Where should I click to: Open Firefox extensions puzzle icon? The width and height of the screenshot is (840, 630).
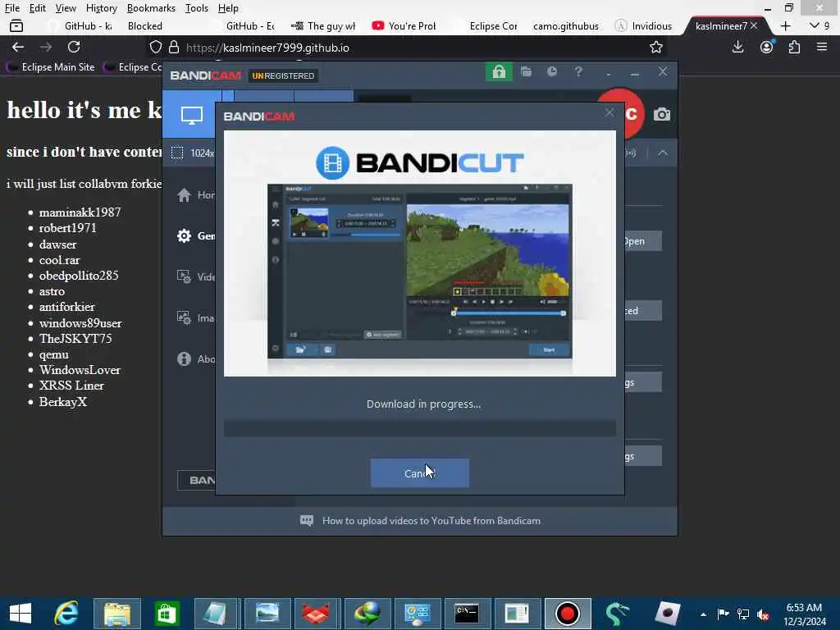pyautogui.click(x=794, y=47)
